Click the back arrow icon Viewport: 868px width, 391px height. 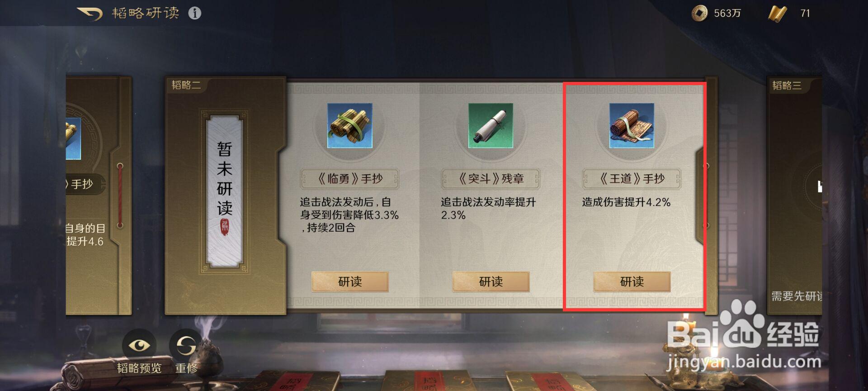point(90,14)
